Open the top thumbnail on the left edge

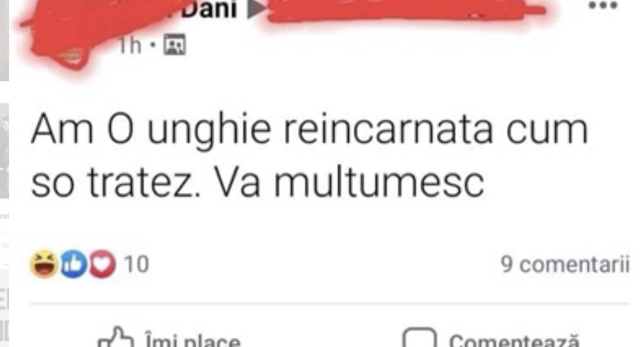coord(5,40)
